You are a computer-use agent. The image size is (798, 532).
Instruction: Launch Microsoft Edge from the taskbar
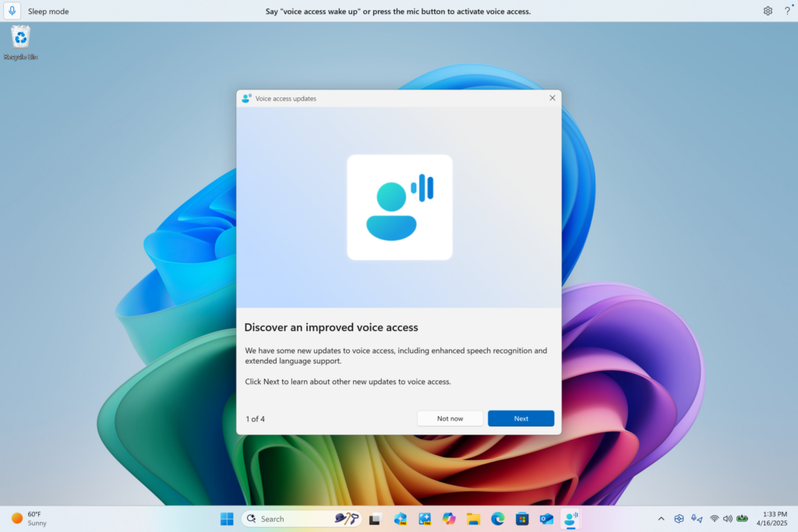[497, 518]
